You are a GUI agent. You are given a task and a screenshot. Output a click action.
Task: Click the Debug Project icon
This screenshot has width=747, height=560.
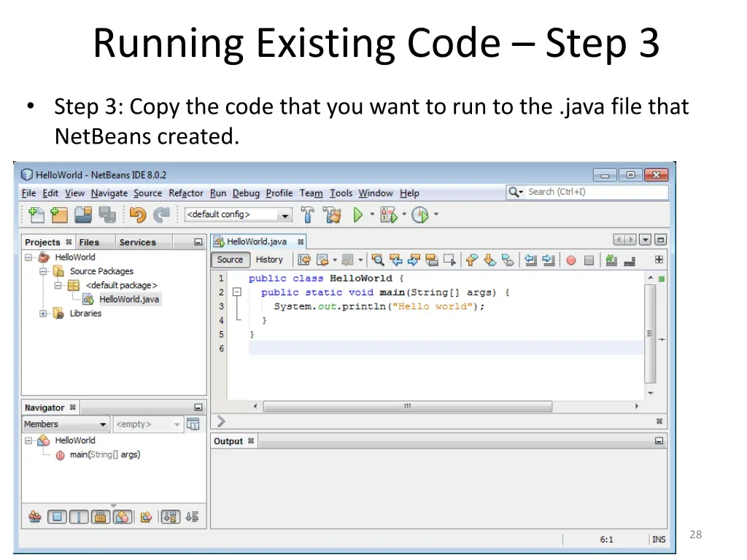(389, 215)
